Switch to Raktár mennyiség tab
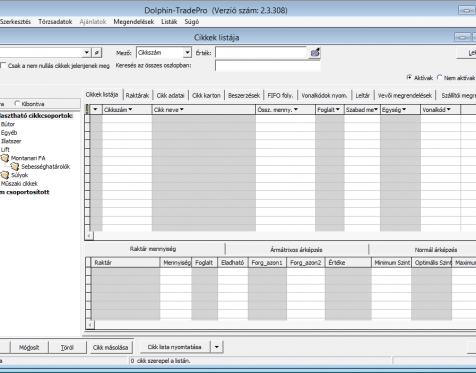The width and height of the screenshot is (476, 373). 153,249
